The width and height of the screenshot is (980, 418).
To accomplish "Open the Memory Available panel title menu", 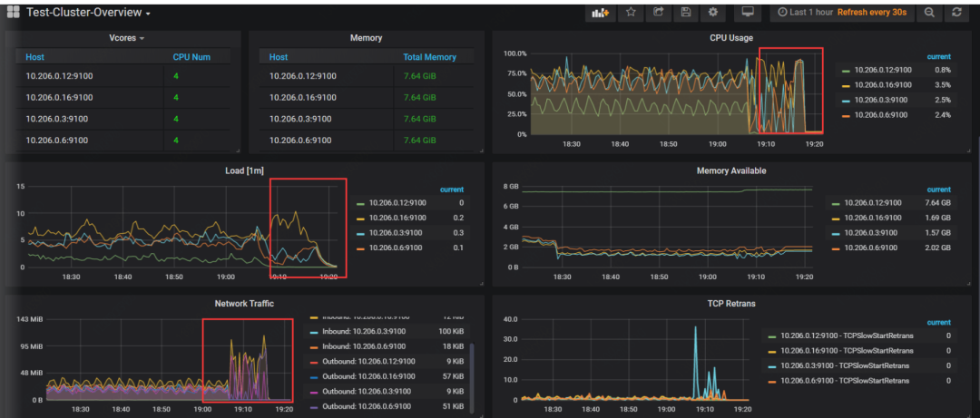I will 730,170.
